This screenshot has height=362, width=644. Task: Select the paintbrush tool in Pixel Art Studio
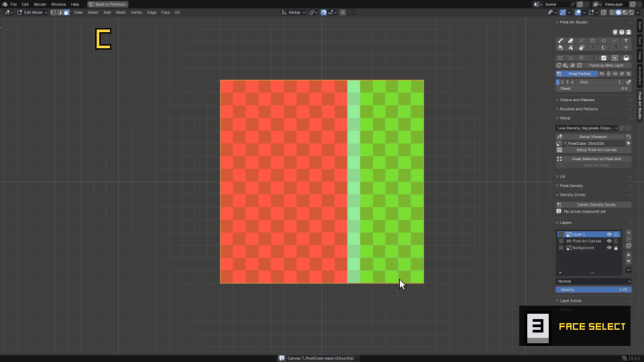(x=560, y=41)
